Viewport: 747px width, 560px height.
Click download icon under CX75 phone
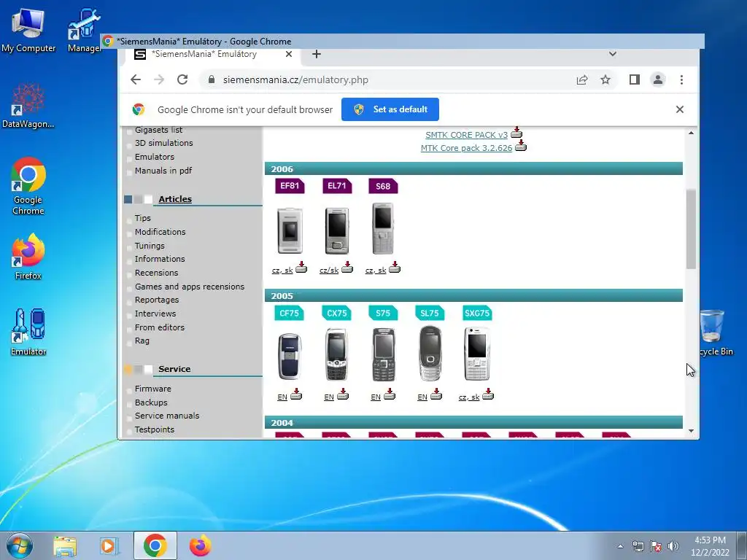pyautogui.click(x=343, y=394)
